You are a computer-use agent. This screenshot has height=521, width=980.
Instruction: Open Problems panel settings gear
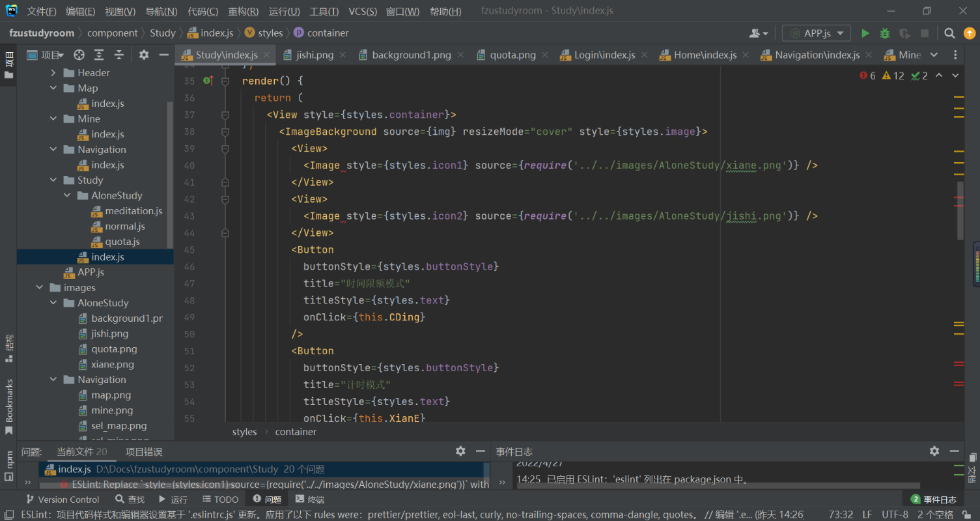click(460, 451)
